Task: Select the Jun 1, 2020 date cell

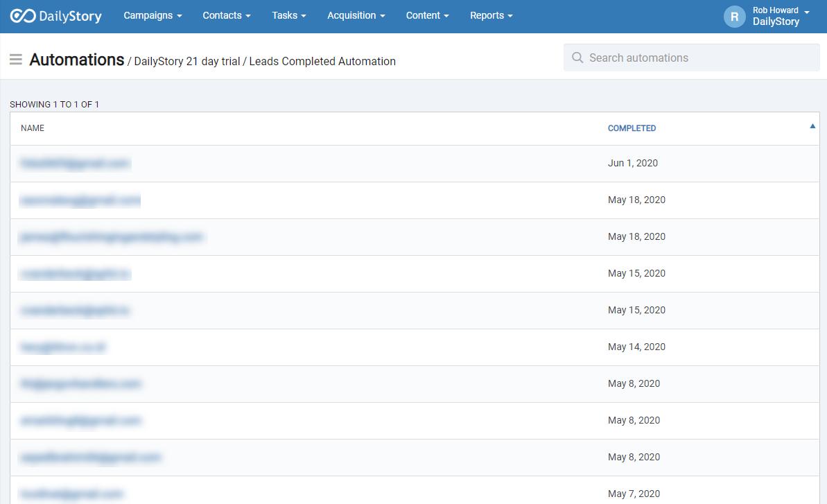Action: click(x=632, y=163)
